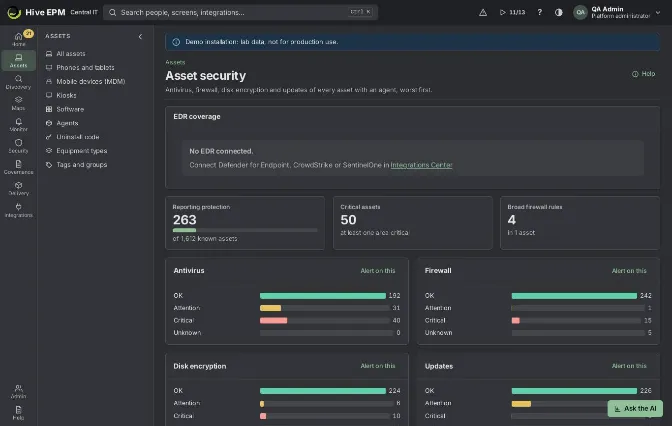Open the Reporting protection 263 card
This screenshot has height=426, width=672.
click(245, 223)
